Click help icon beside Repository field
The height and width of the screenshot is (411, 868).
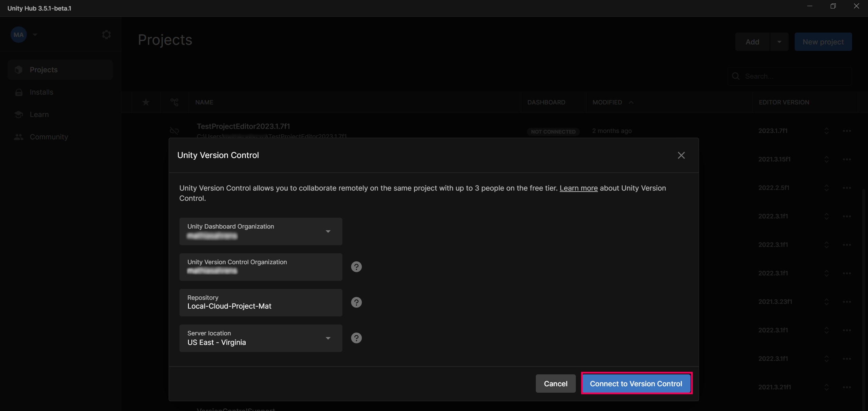pyautogui.click(x=356, y=302)
